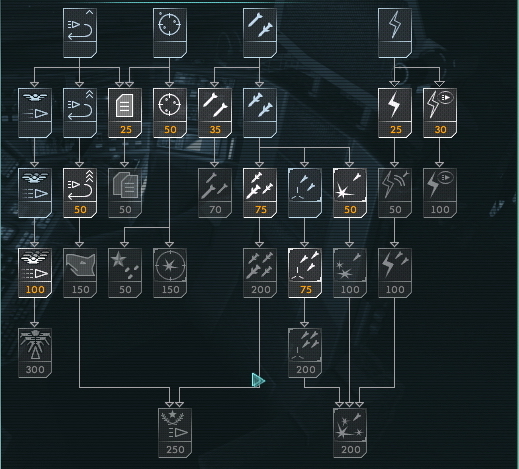This screenshot has height=469, width=519.
Task: Select the multi-explosion skill costing 200 at bottom
Action: (350, 433)
